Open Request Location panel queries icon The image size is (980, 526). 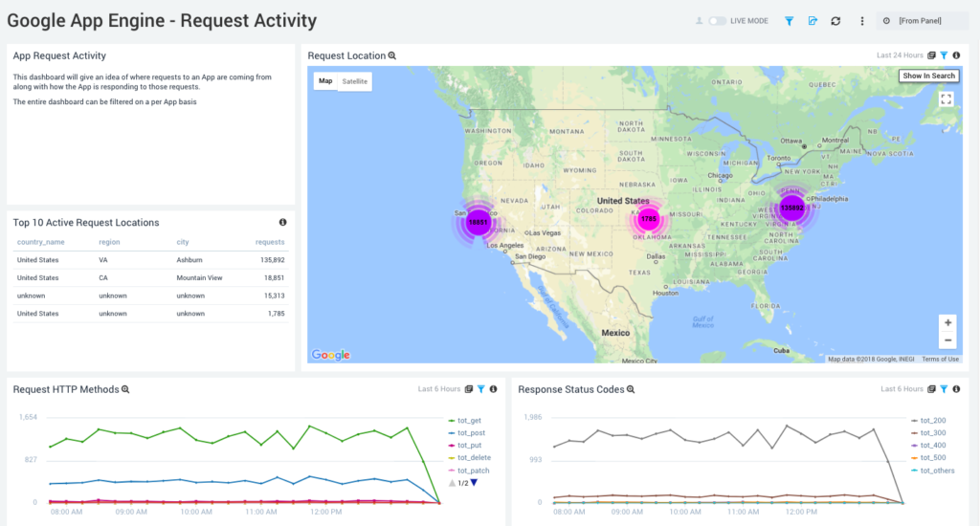point(932,55)
